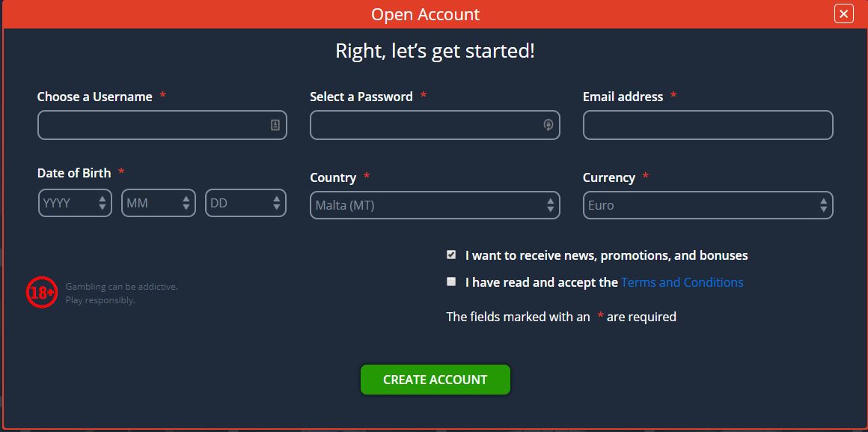Focus the Choose a Username input field
Image resolution: width=868 pixels, height=432 pixels.
click(x=162, y=125)
